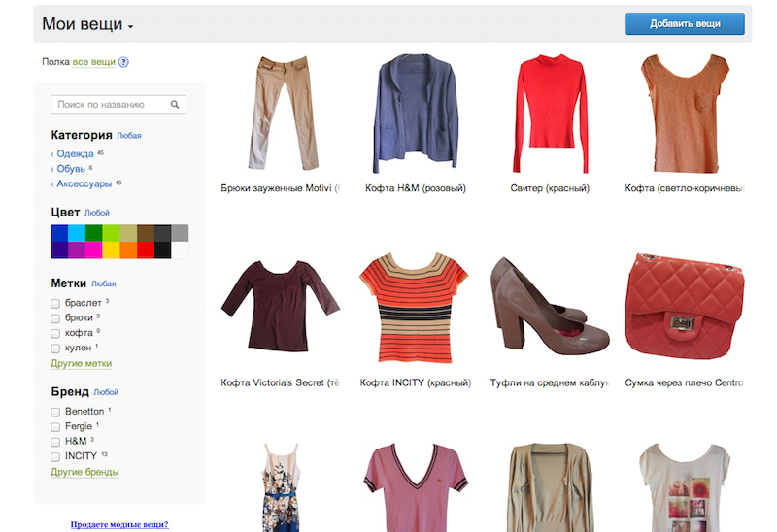Viewport: 777px width, 532px height.
Task: Reset category filter with Любая link
Action: click(x=129, y=135)
